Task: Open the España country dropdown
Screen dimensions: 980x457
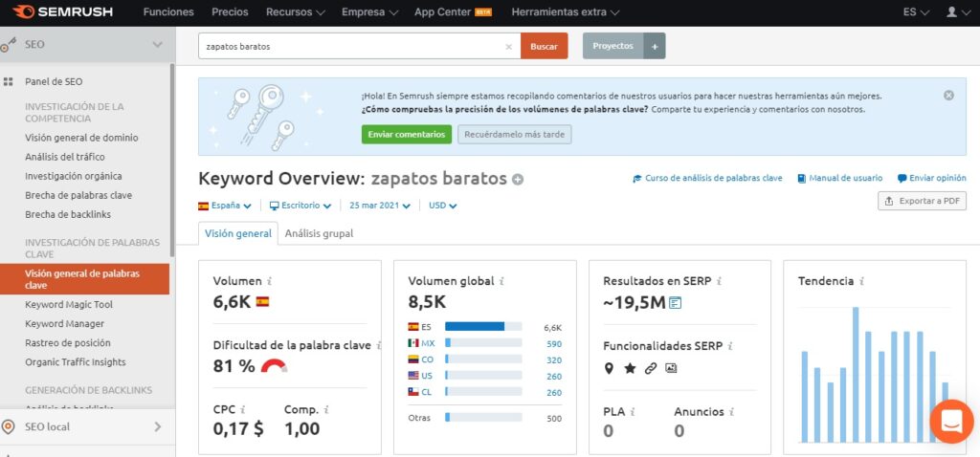Action: pos(225,206)
